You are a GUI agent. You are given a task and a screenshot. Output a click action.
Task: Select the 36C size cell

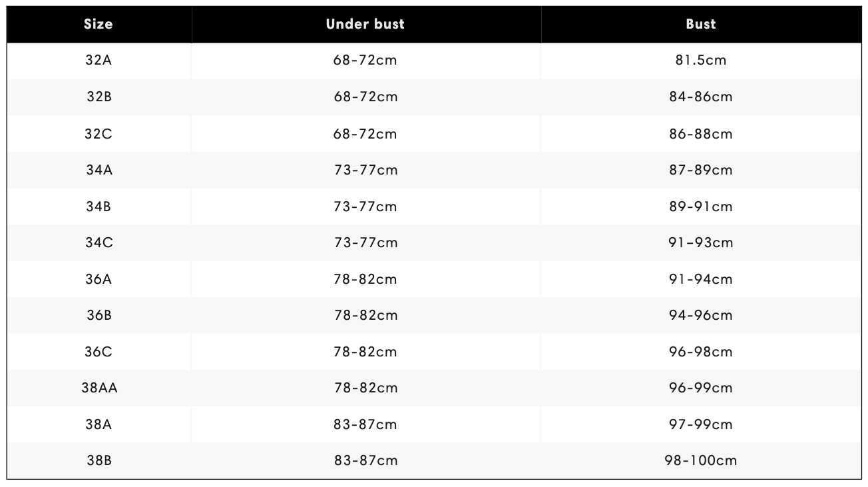(99, 352)
